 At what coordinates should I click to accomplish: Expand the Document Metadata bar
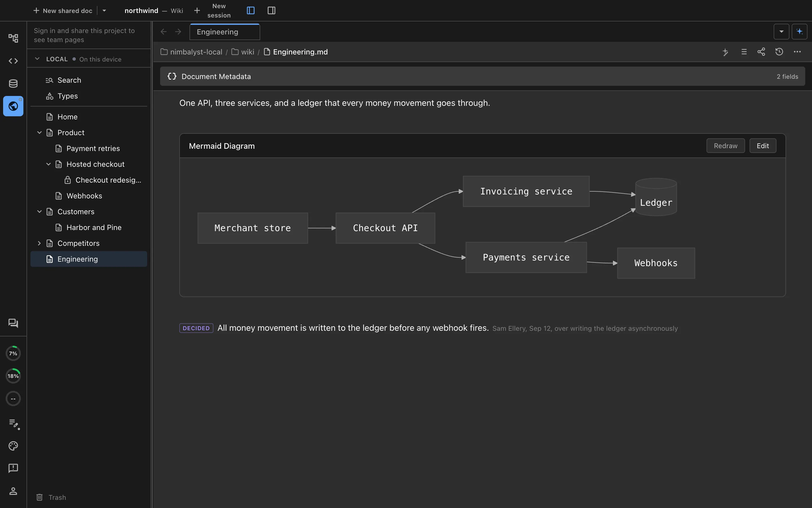tap(482, 76)
